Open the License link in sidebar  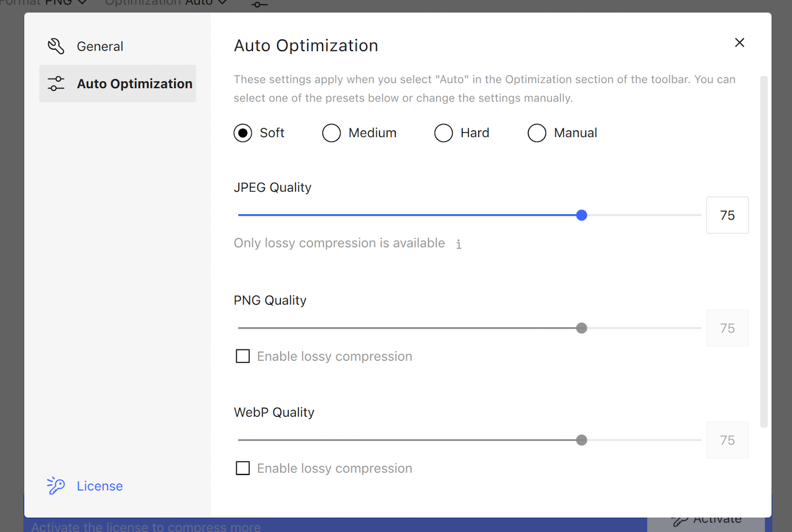(99, 486)
